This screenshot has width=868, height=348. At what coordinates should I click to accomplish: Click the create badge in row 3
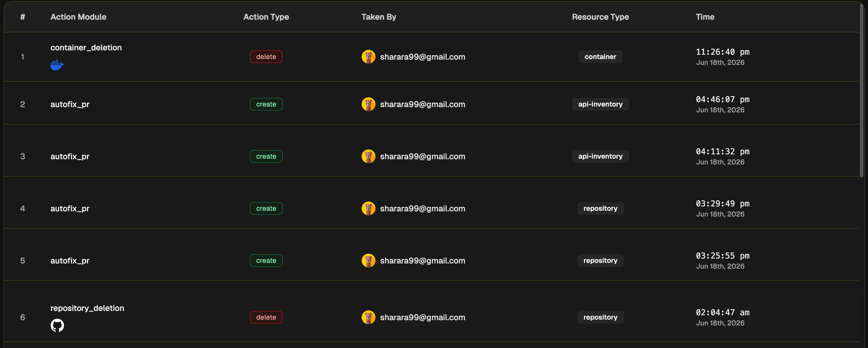tap(266, 156)
